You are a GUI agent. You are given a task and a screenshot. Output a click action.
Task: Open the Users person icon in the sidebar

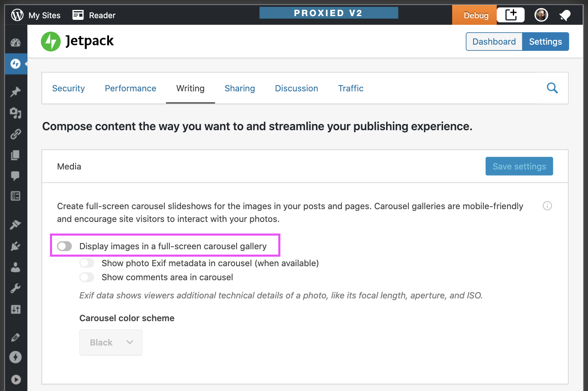(16, 267)
